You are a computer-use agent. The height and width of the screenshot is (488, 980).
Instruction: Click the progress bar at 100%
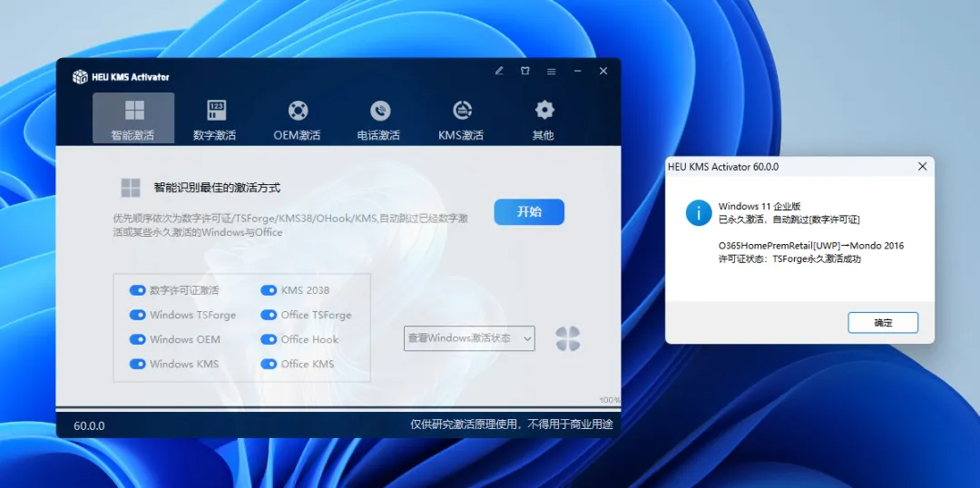(327, 407)
